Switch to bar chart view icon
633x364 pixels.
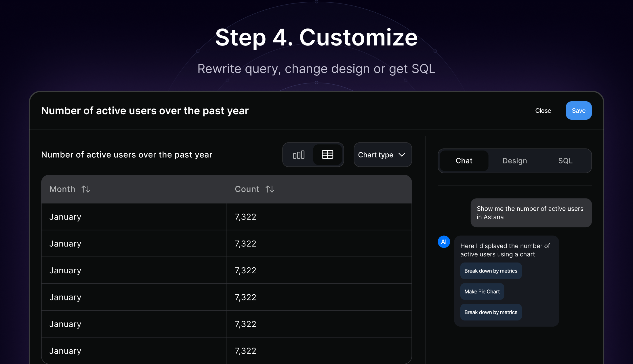299,155
